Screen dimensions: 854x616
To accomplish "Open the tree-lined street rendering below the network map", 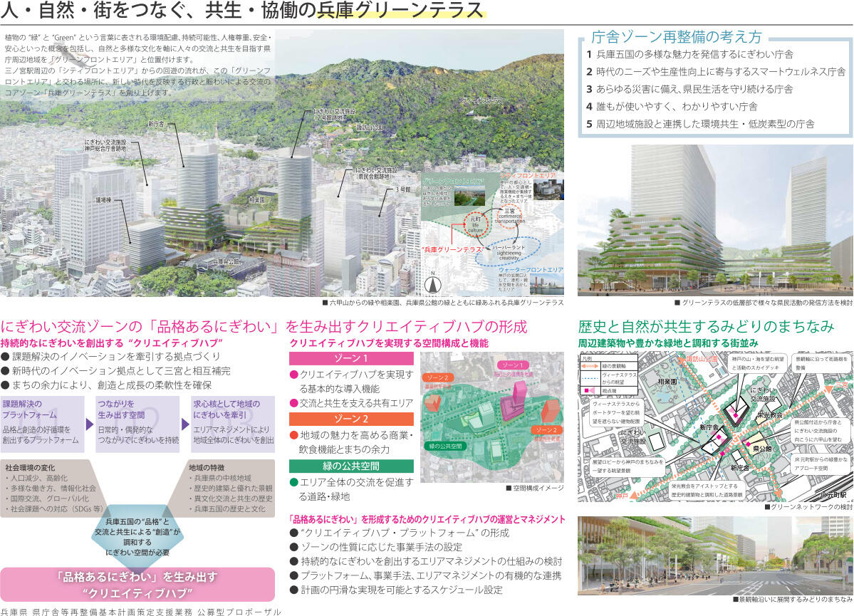I will pyautogui.click(x=715, y=555).
